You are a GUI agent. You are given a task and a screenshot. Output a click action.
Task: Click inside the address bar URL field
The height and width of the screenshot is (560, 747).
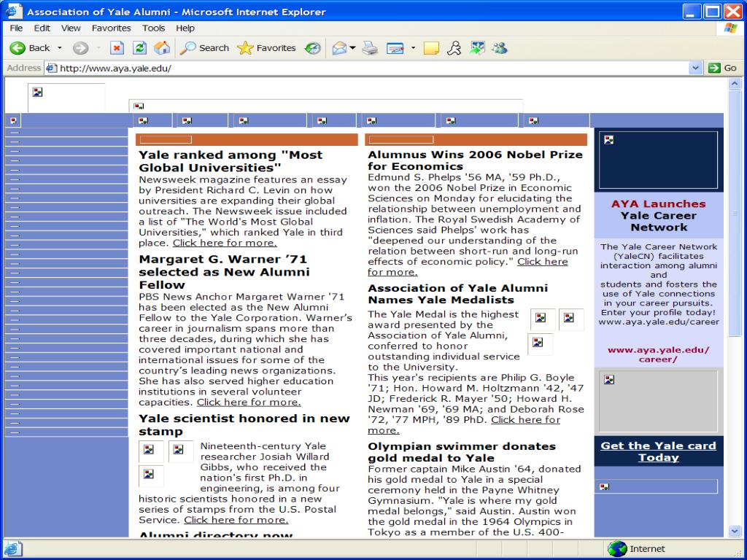365,68
